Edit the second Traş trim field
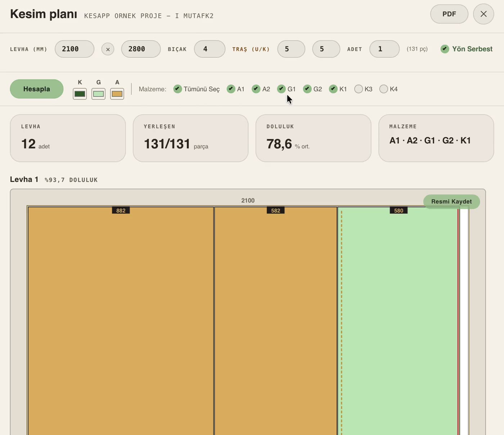 326,49
